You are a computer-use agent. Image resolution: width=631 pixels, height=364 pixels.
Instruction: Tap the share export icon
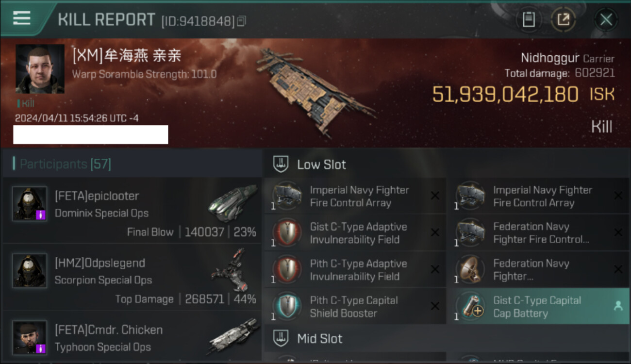pos(563,19)
